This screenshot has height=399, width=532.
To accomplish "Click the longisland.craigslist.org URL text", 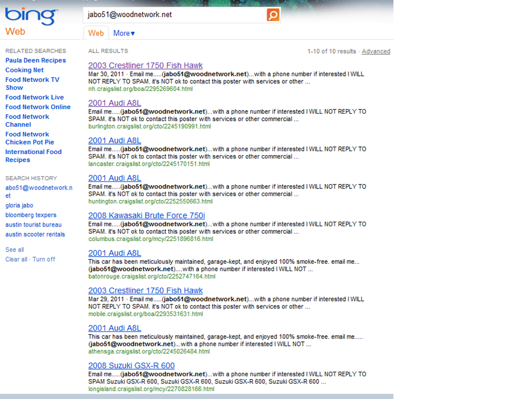I will (151, 389).
